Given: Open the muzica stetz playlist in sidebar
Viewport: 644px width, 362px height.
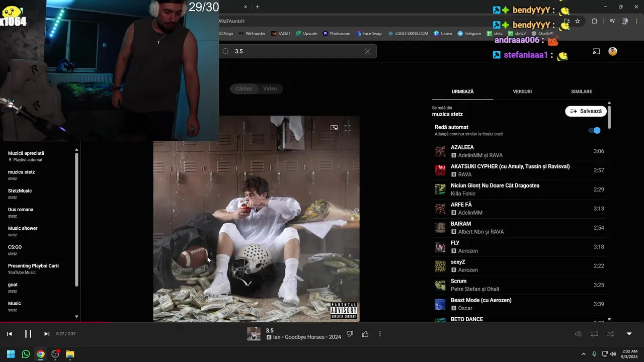Looking at the screenshot, I should point(39,175).
